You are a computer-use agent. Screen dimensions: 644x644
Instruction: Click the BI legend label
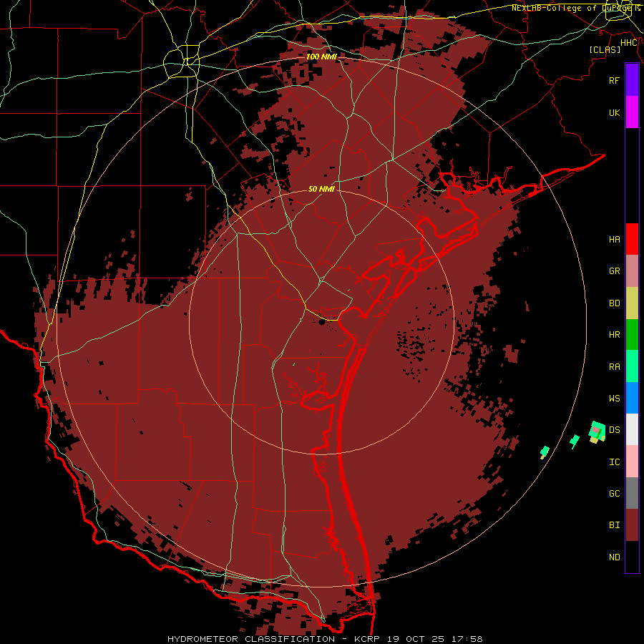tap(614, 525)
